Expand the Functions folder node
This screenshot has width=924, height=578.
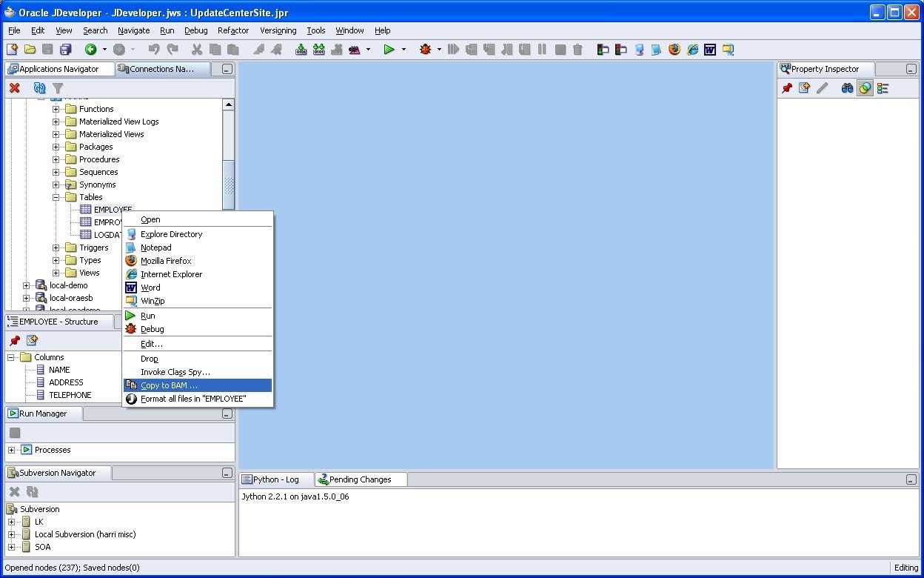pyautogui.click(x=56, y=109)
